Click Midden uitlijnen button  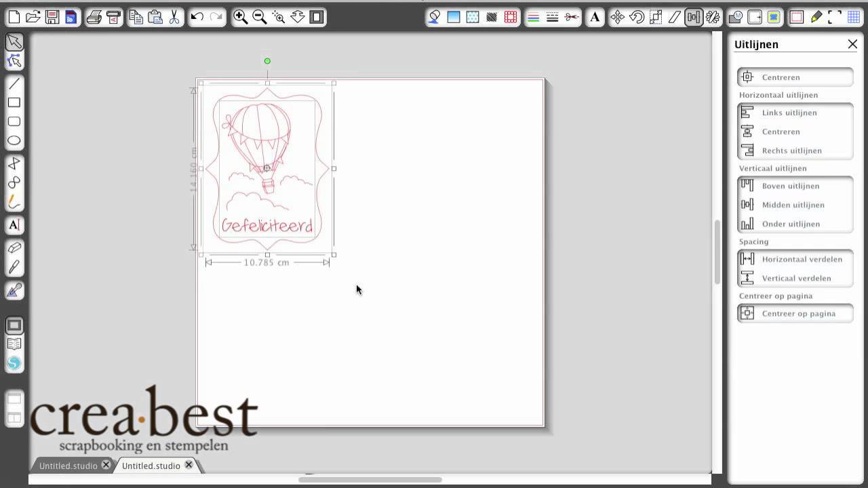pyautogui.click(x=795, y=205)
